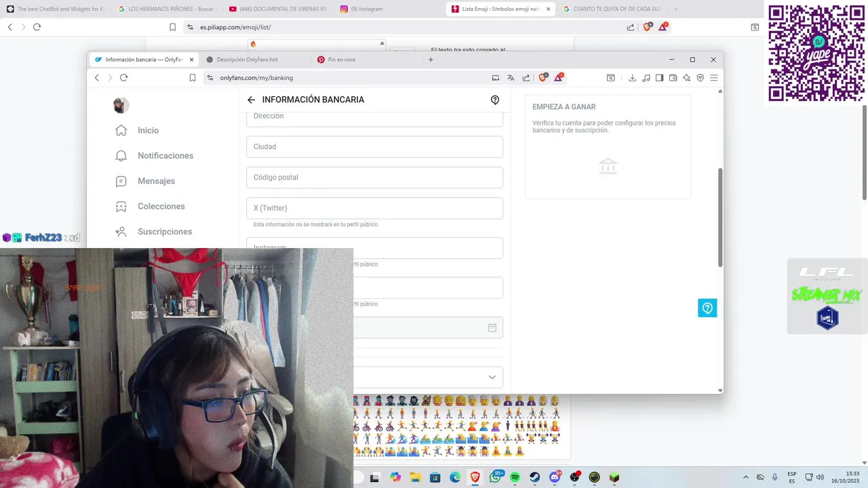Click the es.piliapp.com address bar in background window
This screenshot has height=488, width=868.
tap(407, 27)
